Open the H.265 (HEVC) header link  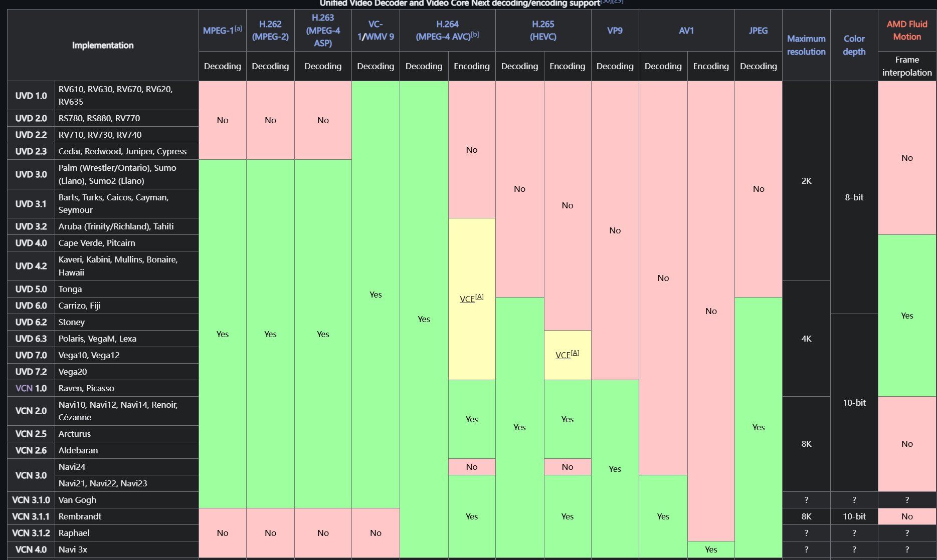click(543, 30)
